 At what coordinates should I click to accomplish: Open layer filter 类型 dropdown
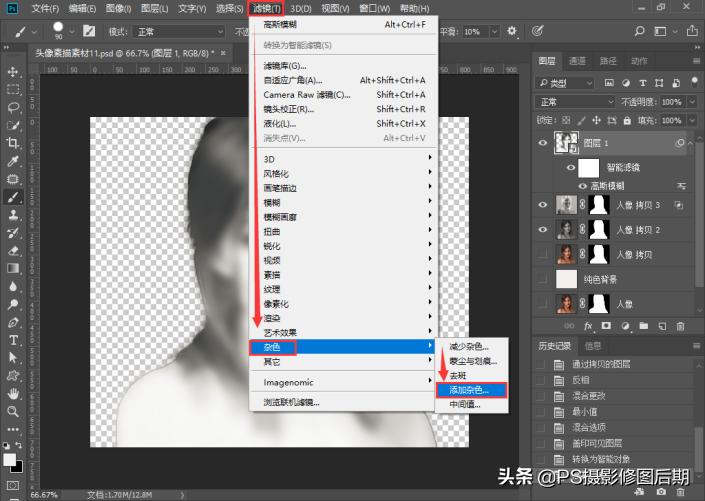566,83
